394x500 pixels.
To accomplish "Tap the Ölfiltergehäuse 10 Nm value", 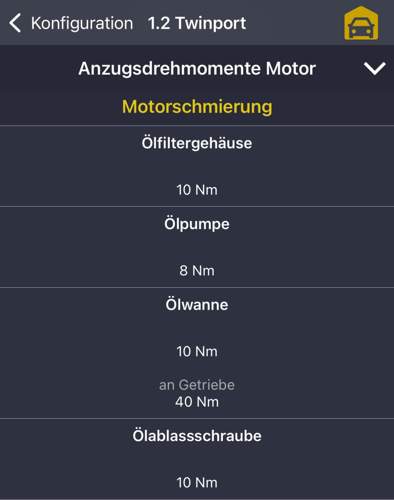I will pos(197,190).
